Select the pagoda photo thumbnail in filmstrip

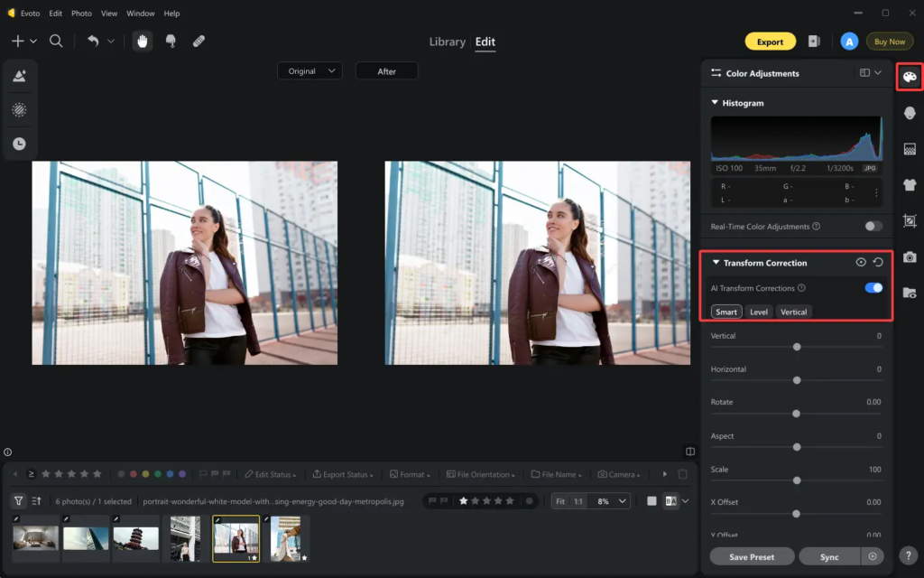coord(135,538)
